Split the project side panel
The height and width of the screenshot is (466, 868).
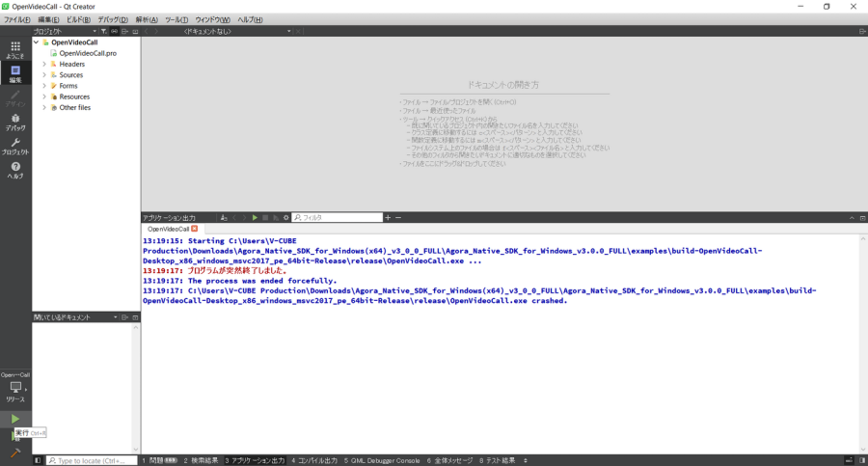coord(124,32)
